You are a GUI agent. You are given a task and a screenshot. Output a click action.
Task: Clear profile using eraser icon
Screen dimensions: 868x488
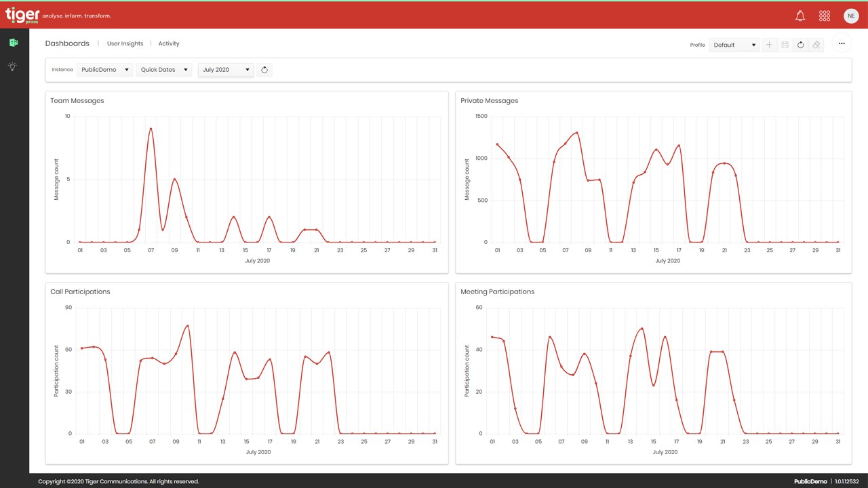pyautogui.click(x=816, y=45)
